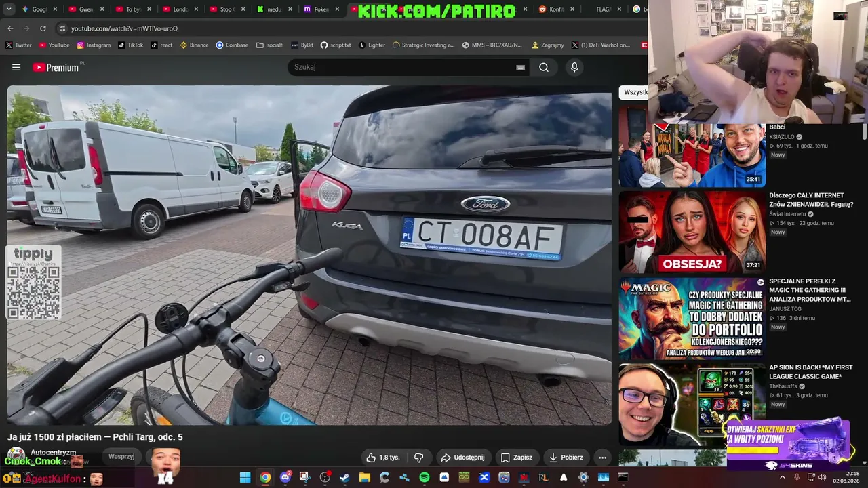This screenshot has height=488, width=868.
Task: Open the Świat Internetu channel name
Action: pyautogui.click(x=787, y=214)
